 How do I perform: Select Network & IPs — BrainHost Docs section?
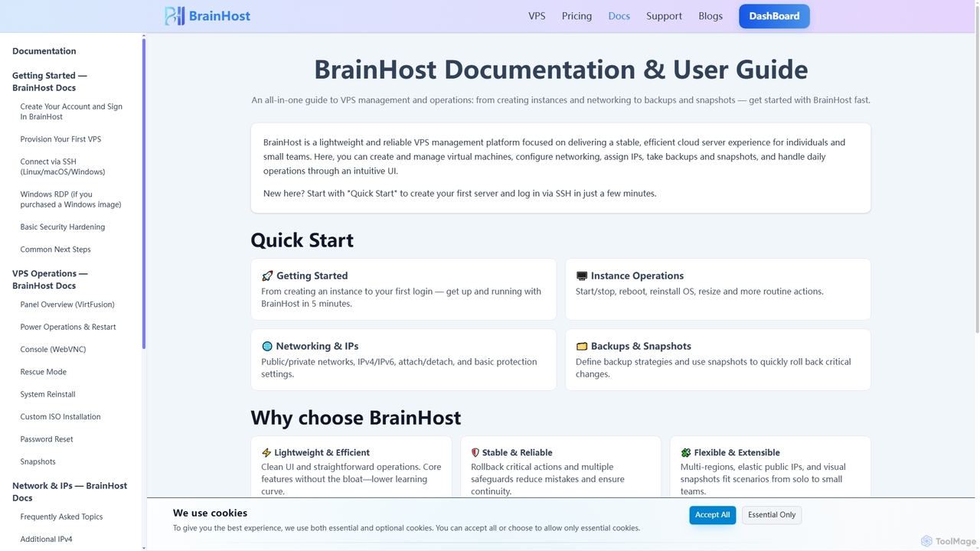click(70, 491)
